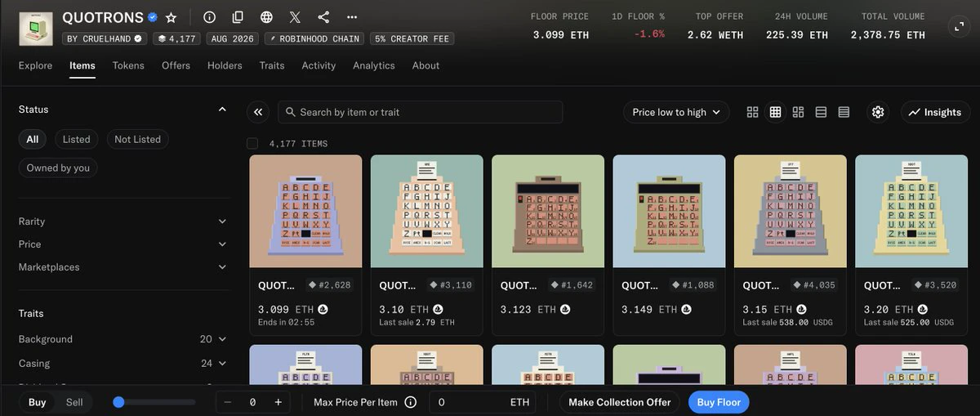Switch to Buy mode
The height and width of the screenshot is (416, 980).
point(38,402)
